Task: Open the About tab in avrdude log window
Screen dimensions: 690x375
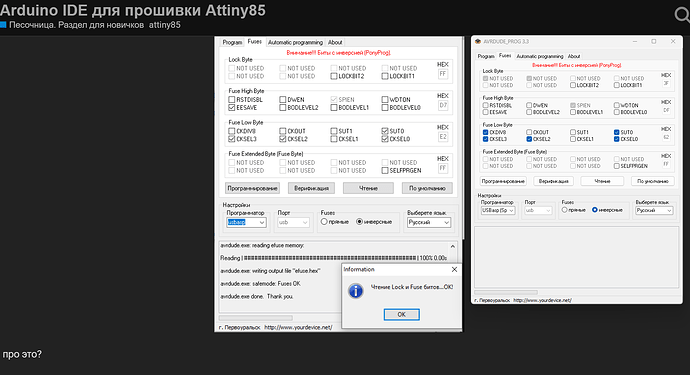Action: tap(335, 42)
